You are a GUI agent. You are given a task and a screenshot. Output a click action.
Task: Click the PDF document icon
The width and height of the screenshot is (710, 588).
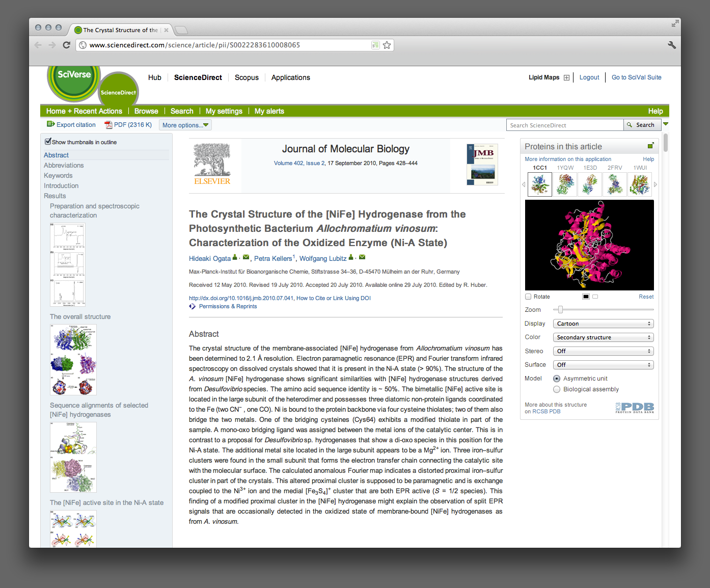(108, 125)
